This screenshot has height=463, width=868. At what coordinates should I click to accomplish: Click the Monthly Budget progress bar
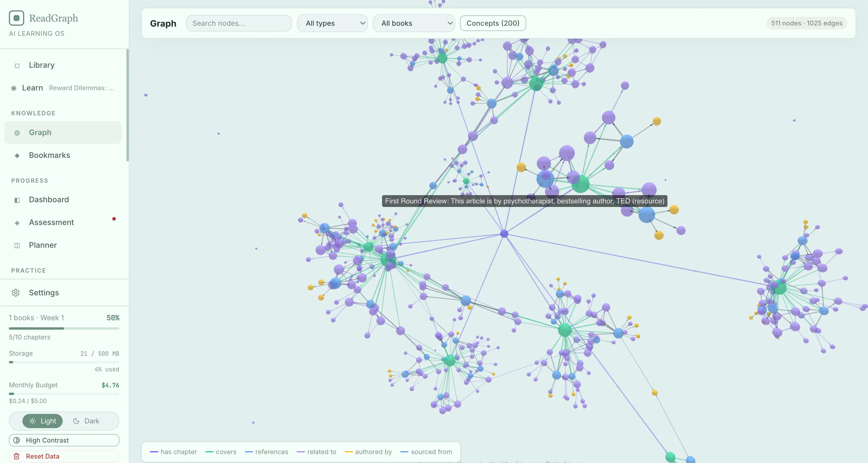point(64,394)
